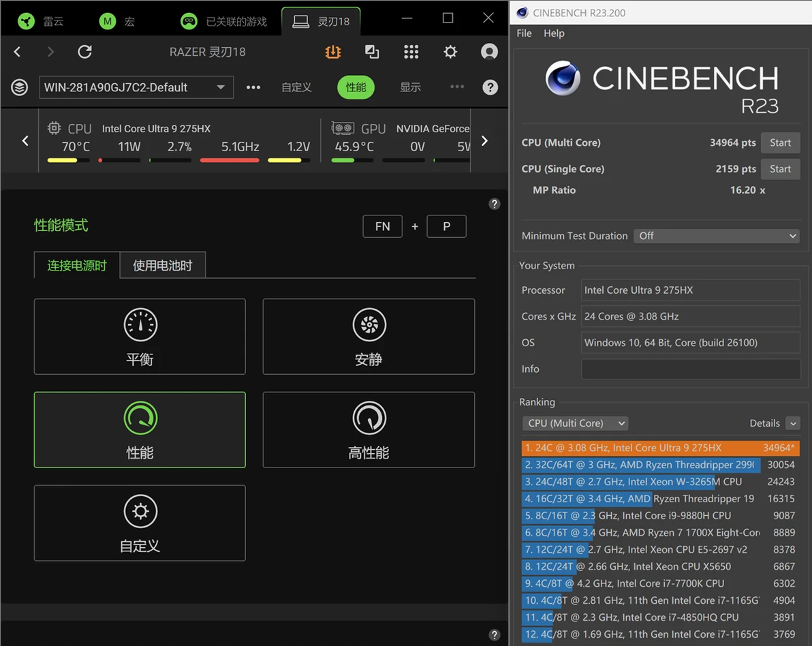Viewport: 812px width, 646px height.
Task: Select ranking row AMD Ryzen 7 1700X
Action: (660, 533)
